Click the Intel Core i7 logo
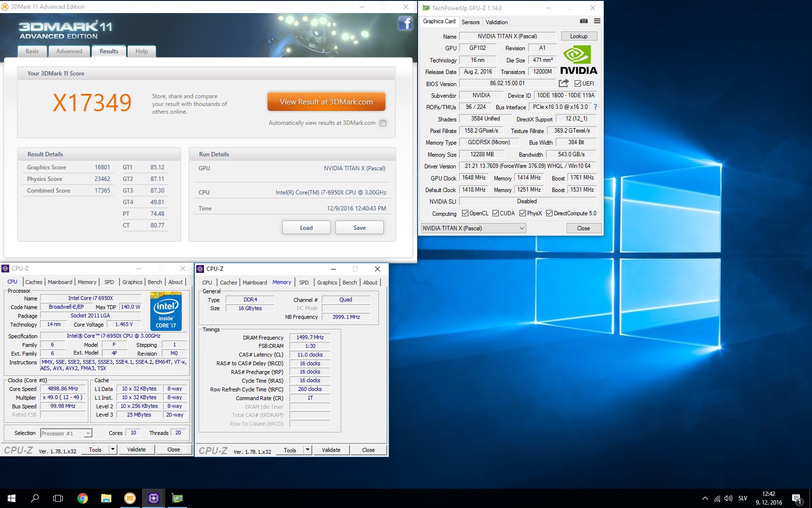812x508 pixels. [166, 311]
